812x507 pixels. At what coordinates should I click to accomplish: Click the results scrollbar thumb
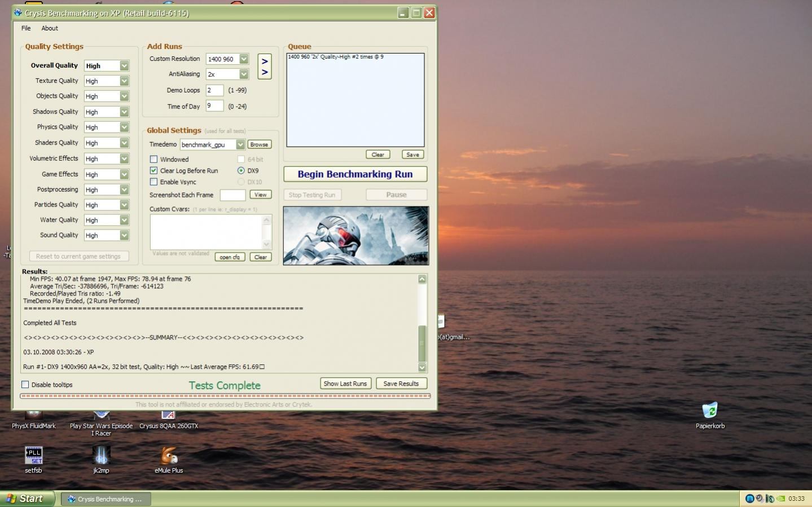pos(422,343)
